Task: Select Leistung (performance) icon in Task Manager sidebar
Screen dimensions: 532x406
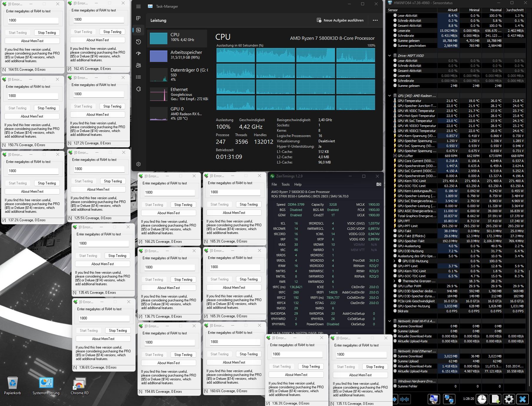Action: click(x=138, y=30)
